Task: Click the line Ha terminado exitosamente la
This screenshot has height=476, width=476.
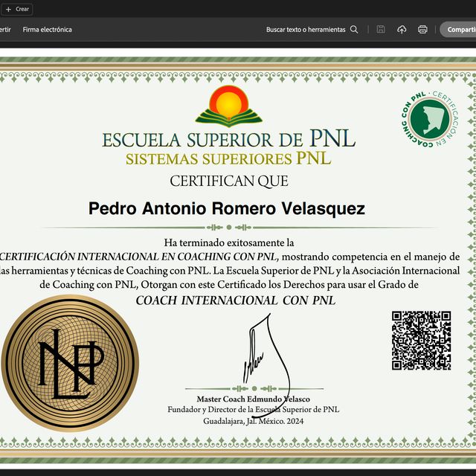Action: [229, 242]
